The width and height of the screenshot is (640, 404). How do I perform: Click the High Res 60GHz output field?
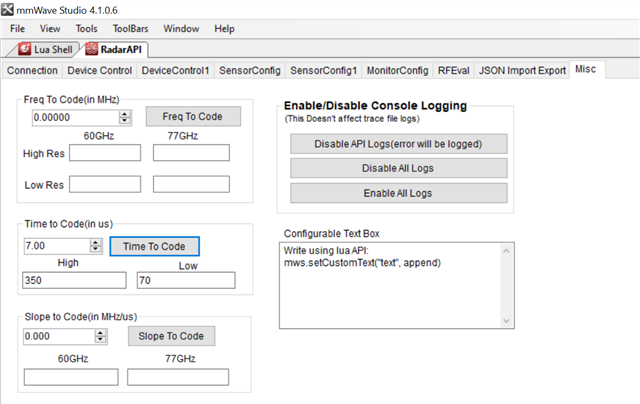click(105, 153)
